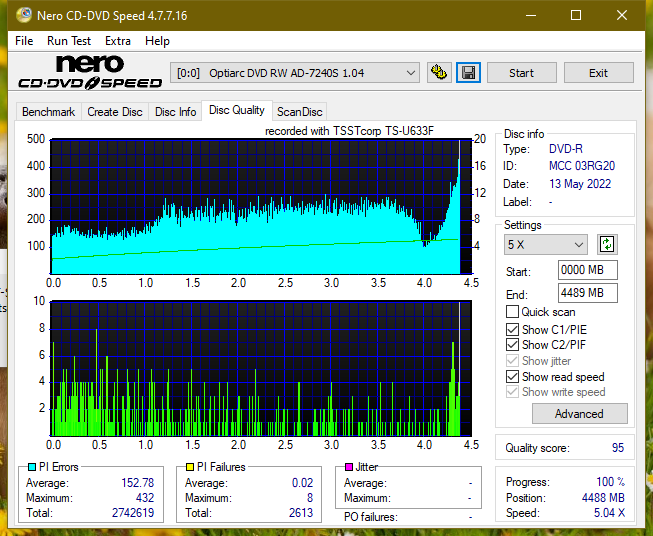Switch to the Benchmark tab
653x536 pixels.
(x=49, y=112)
